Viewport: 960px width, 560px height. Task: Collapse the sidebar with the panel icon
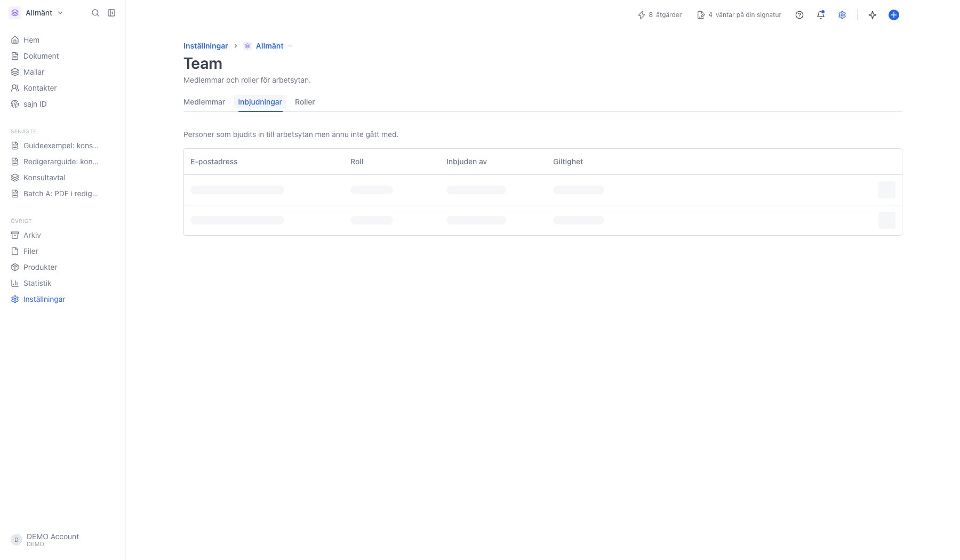click(x=111, y=13)
